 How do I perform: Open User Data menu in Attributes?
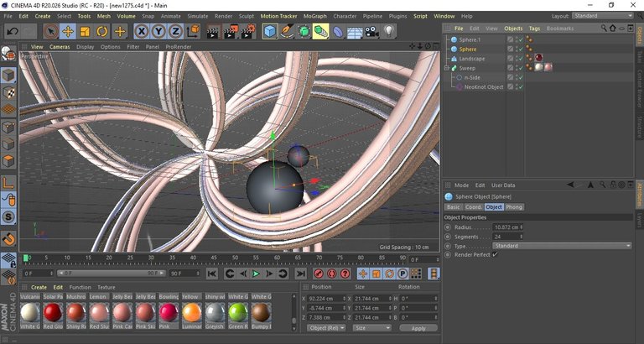[503, 185]
